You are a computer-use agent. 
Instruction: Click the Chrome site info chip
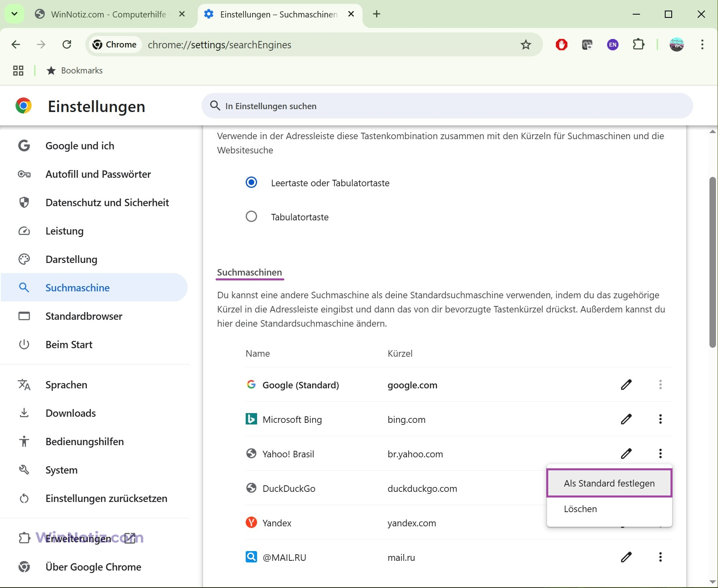tap(115, 45)
